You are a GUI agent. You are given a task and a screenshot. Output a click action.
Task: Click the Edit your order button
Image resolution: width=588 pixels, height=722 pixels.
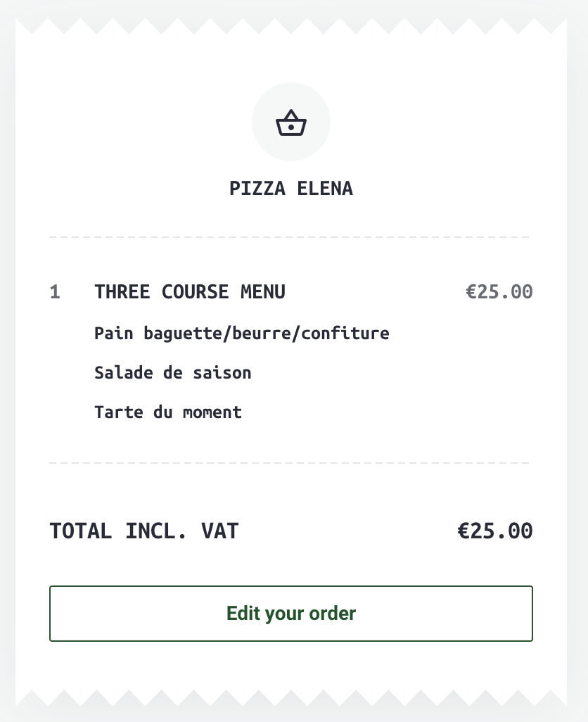coord(290,614)
